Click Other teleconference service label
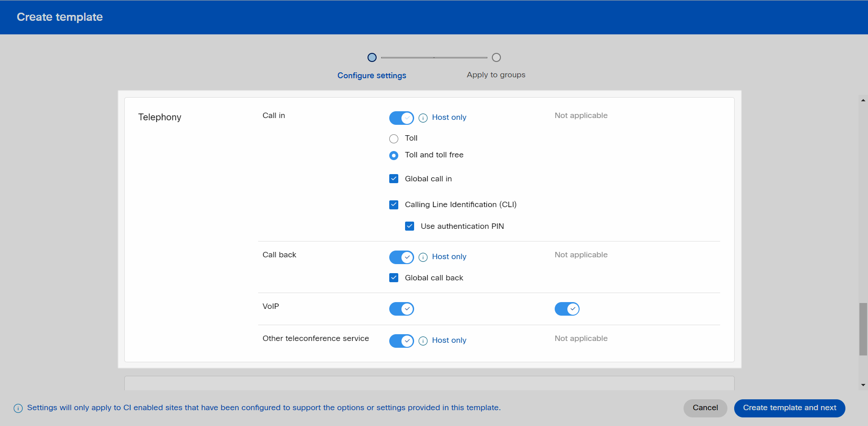This screenshot has height=426, width=868. point(316,338)
